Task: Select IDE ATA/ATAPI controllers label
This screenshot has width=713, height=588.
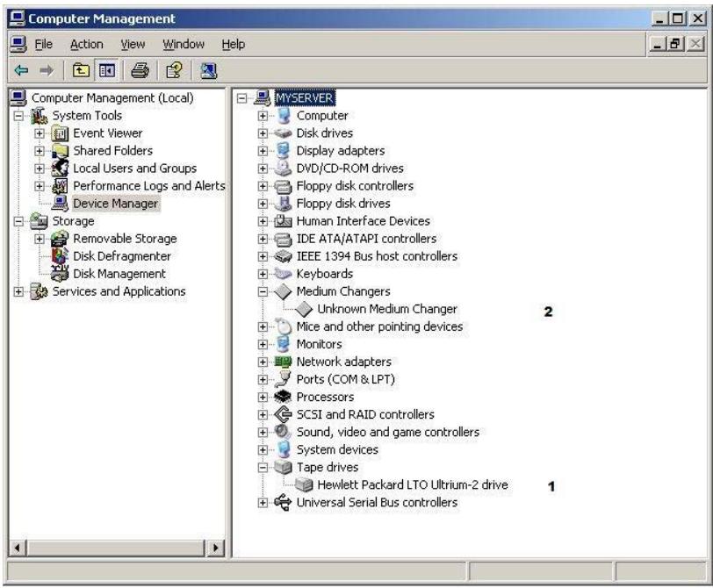Action: click(x=366, y=239)
